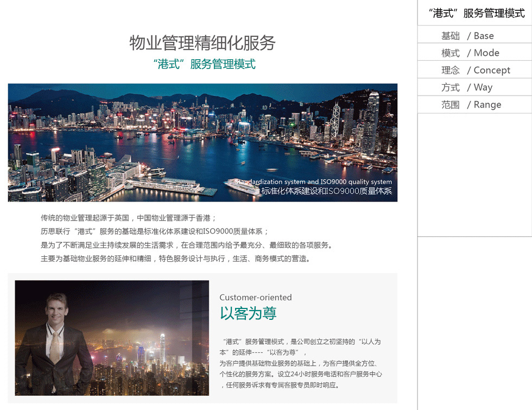
Task: Click the sidebar header "港式" 服务管理模式
Action: tap(477, 13)
